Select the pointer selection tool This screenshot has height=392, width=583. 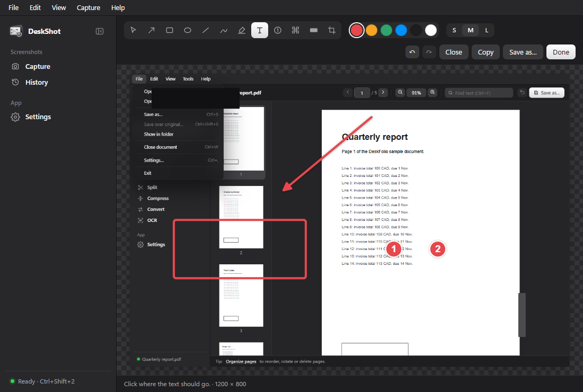pyautogui.click(x=133, y=31)
